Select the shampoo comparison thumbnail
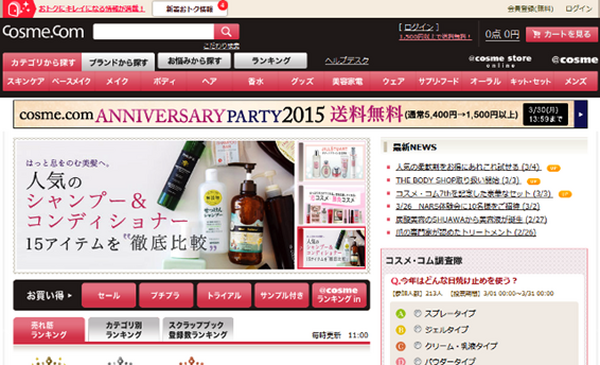The width and height of the screenshot is (600, 365). click(332, 248)
